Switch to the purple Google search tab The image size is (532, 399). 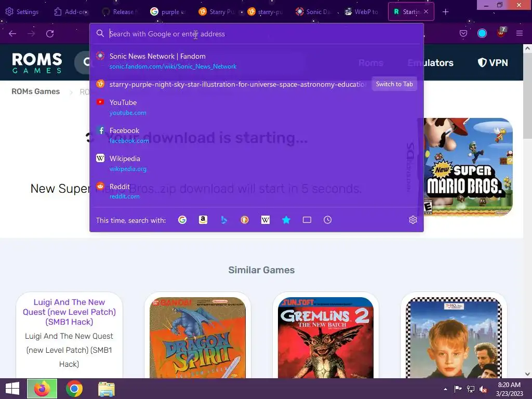click(168, 12)
